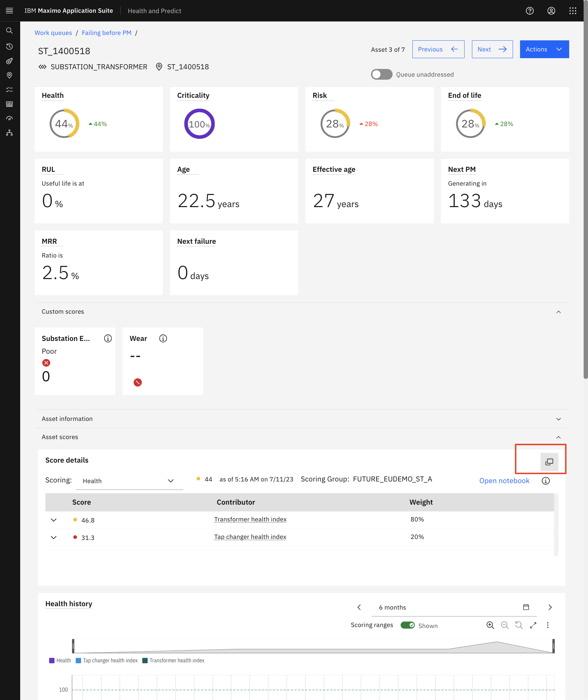588x700 pixels.
Task: Reset zoom on Health history chart
Action: point(519,625)
